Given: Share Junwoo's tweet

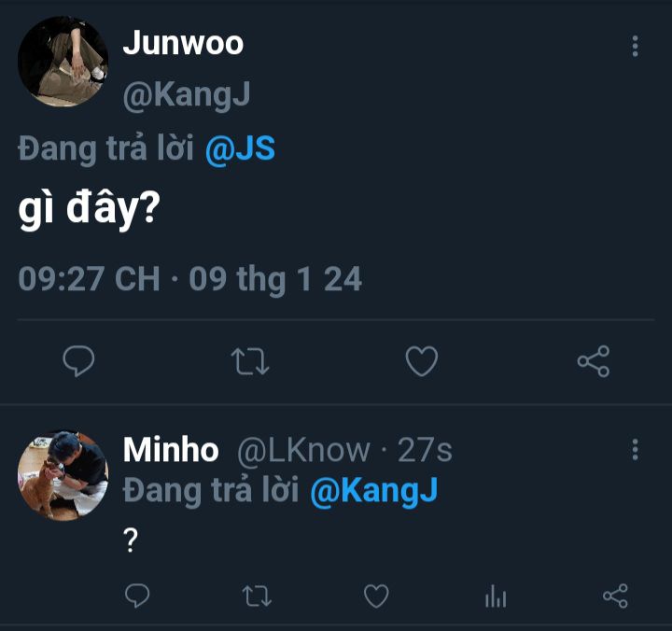Looking at the screenshot, I should (x=594, y=361).
